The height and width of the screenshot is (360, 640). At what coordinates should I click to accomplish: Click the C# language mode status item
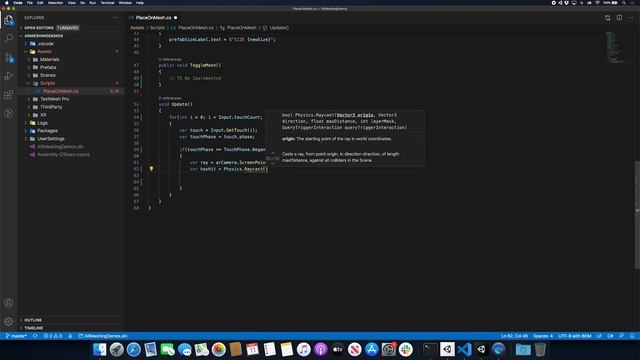click(x=610, y=336)
